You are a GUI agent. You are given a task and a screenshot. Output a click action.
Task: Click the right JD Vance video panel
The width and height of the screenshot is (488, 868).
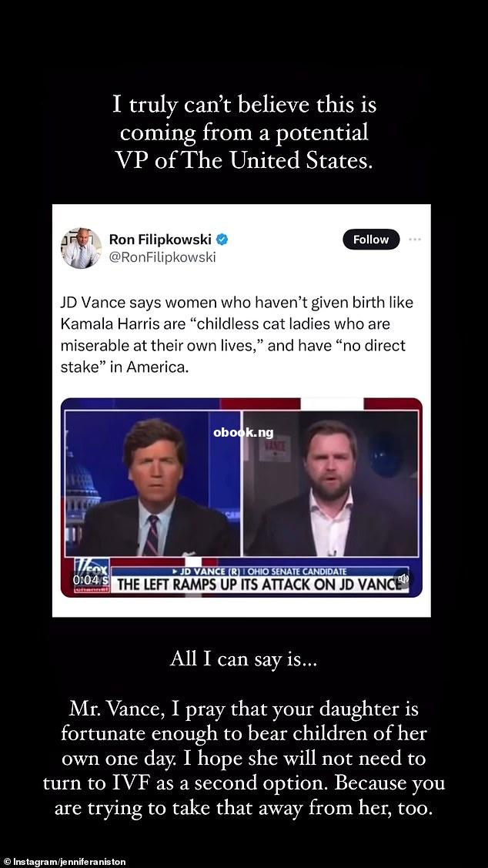tap(331, 484)
